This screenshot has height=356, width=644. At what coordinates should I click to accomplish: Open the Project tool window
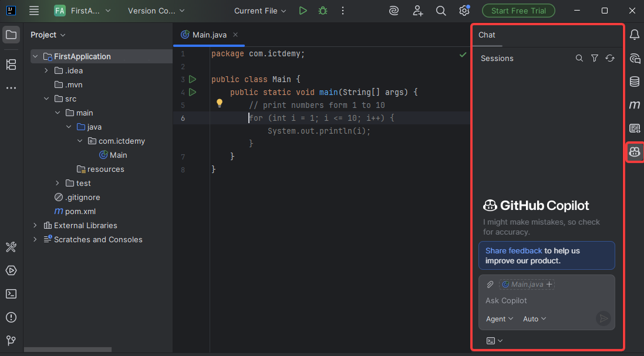point(11,35)
